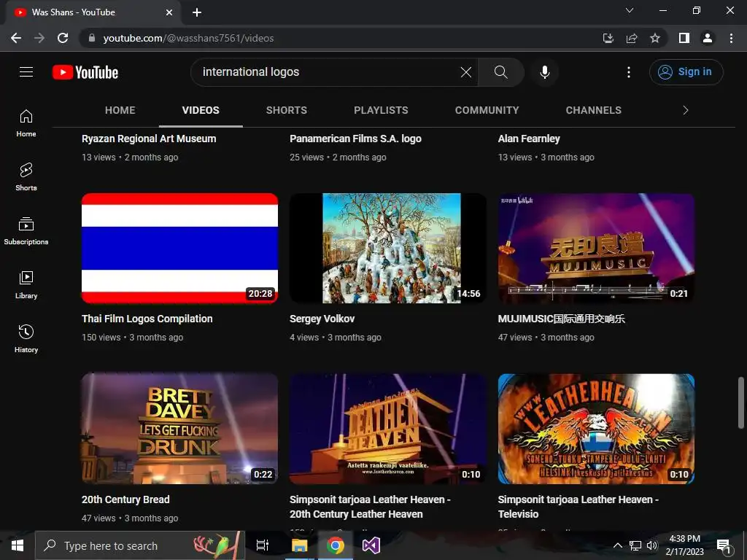Click "150 views" under Thai Film Logos

pos(101,337)
